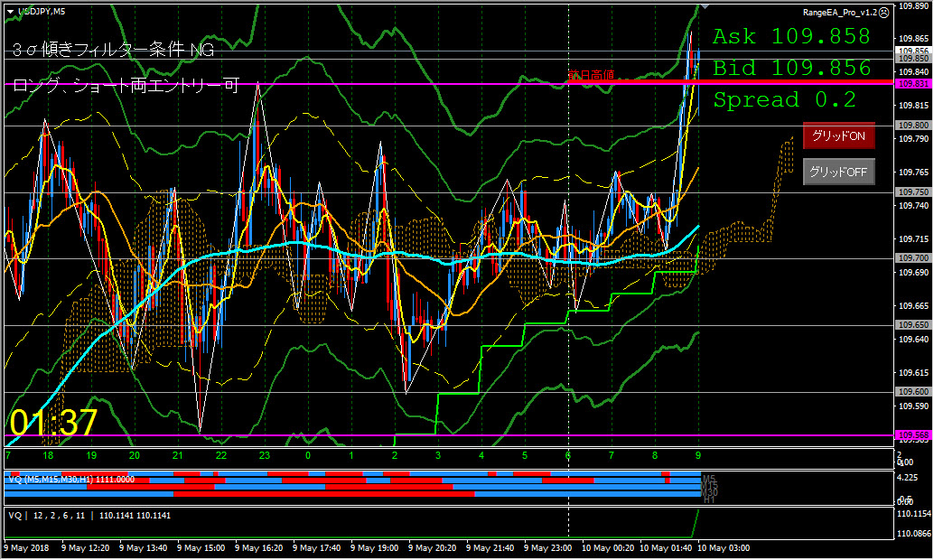Open the chart dropdown arrow beside USDJPY,M5

tap(10, 12)
